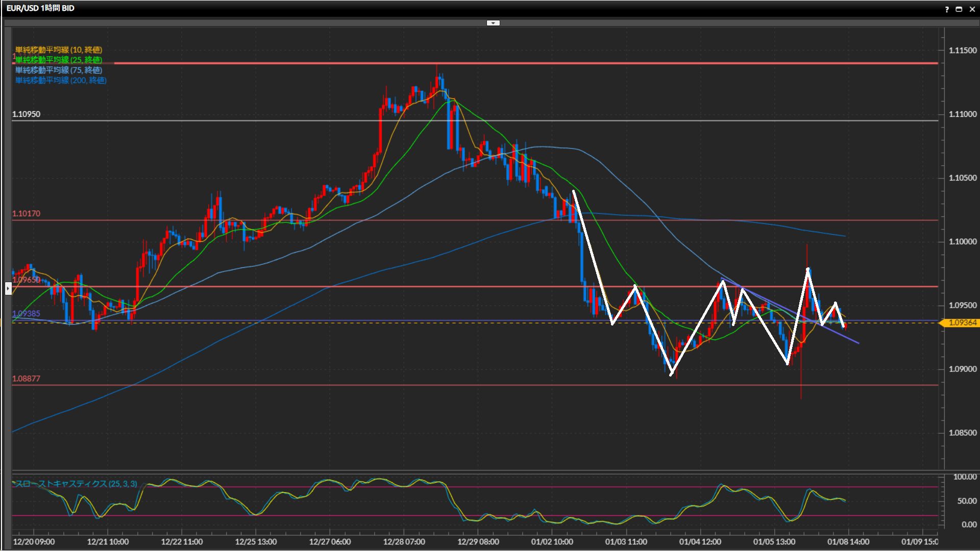The height and width of the screenshot is (551, 980).
Task: Select the SMA (75) indicator label
Action: (x=59, y=70)
